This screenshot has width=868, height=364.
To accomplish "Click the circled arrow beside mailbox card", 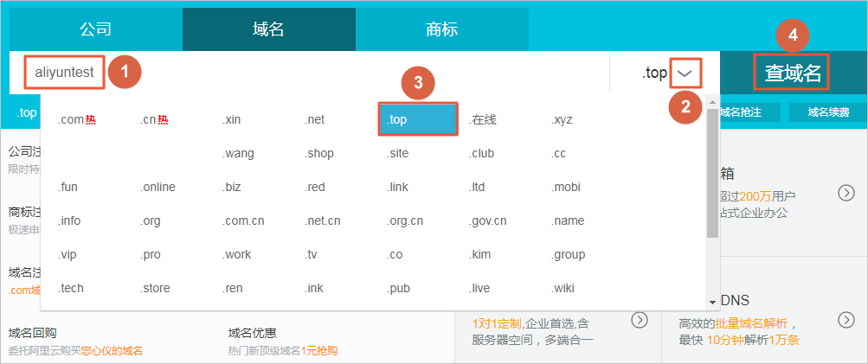I will [846, 193].
